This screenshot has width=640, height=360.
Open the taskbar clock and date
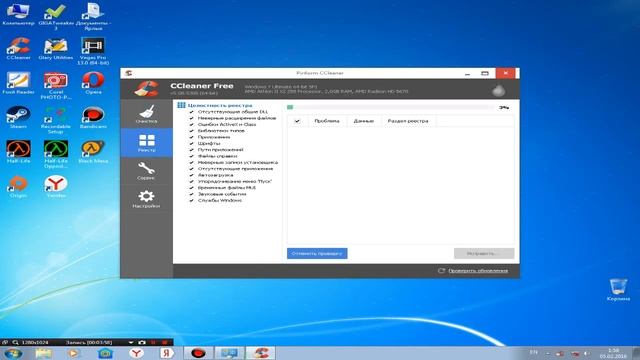[x=613, y=353]
